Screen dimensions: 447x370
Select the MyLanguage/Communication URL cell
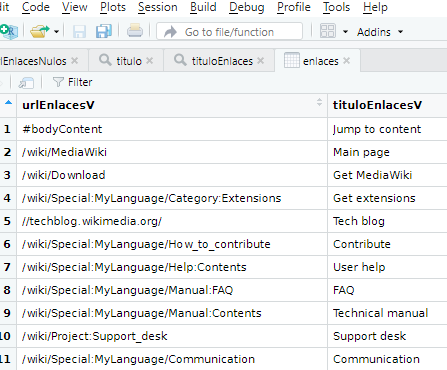coord(172,359)
